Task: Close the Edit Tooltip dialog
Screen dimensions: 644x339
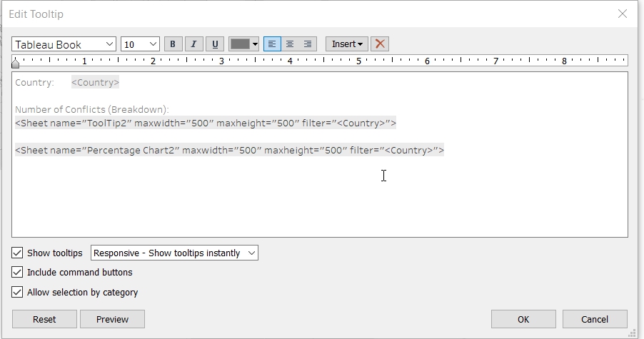Action: (623, 14)
